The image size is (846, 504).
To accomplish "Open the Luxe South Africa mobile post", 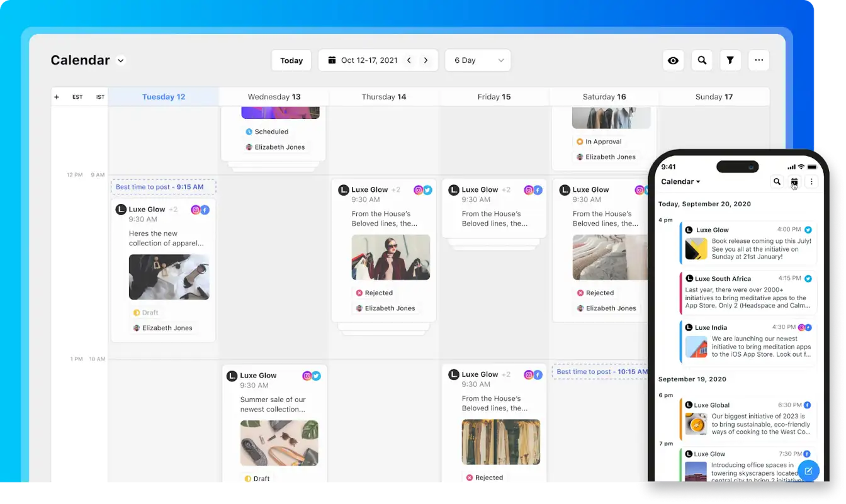I will coord(748,293).
